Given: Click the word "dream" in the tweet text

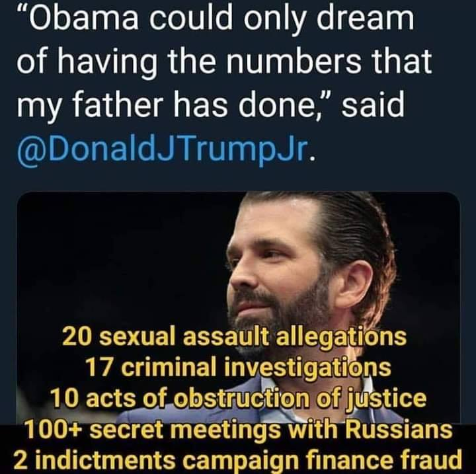Looking at the screenshot, I should point(365,18).
